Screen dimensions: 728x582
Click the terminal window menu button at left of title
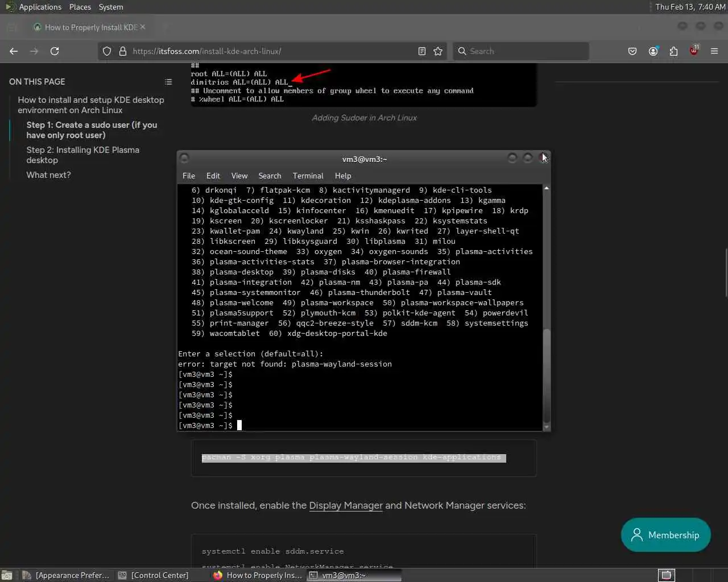(x=184, y=159)
